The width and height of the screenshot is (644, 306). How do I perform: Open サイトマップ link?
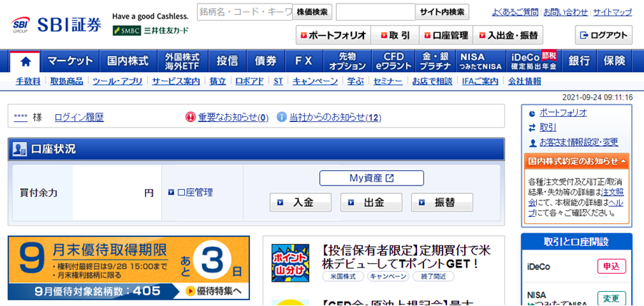613,13
